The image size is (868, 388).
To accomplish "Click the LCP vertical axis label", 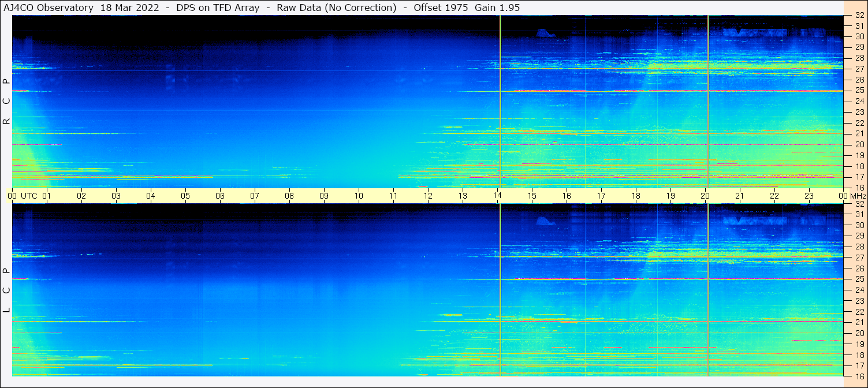I will coord(6,290).
